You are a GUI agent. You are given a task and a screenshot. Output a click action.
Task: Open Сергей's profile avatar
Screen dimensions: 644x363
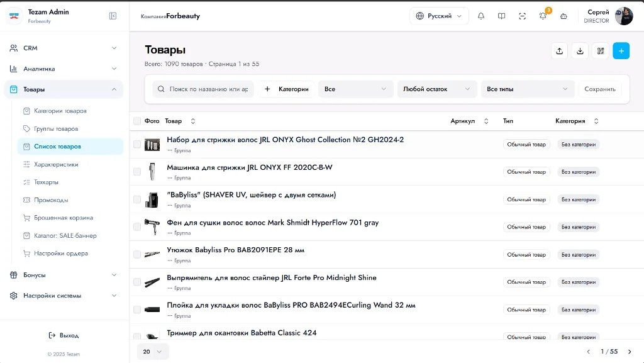(x=623, y=16)
